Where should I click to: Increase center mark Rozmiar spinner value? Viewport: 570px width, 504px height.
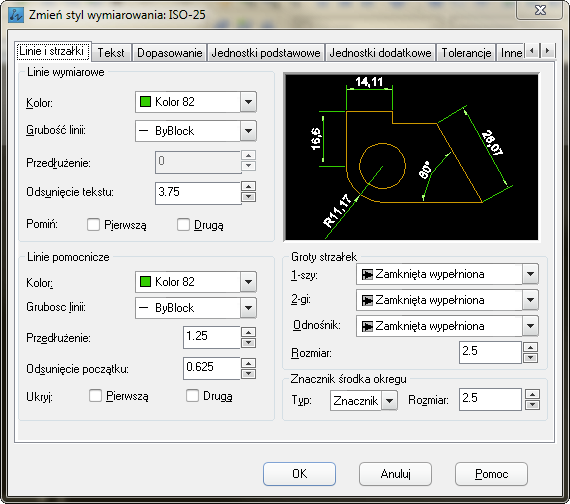532,394
